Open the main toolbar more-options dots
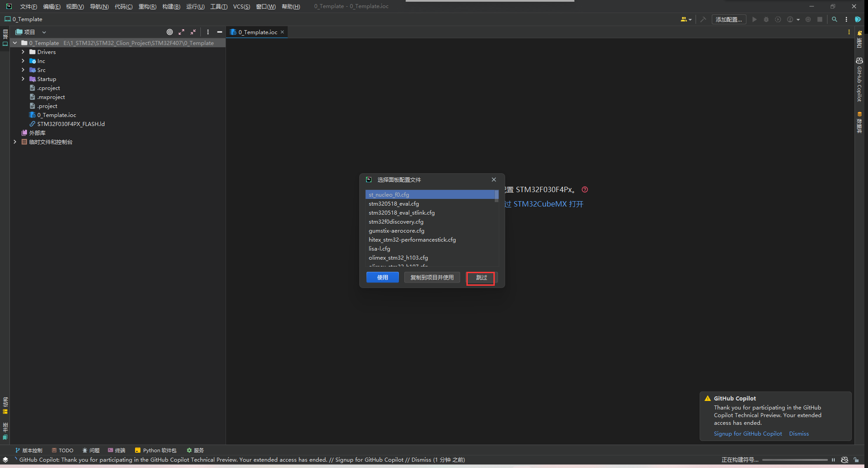Viewport: 868px width, 468px height. (x=846, y=19)
